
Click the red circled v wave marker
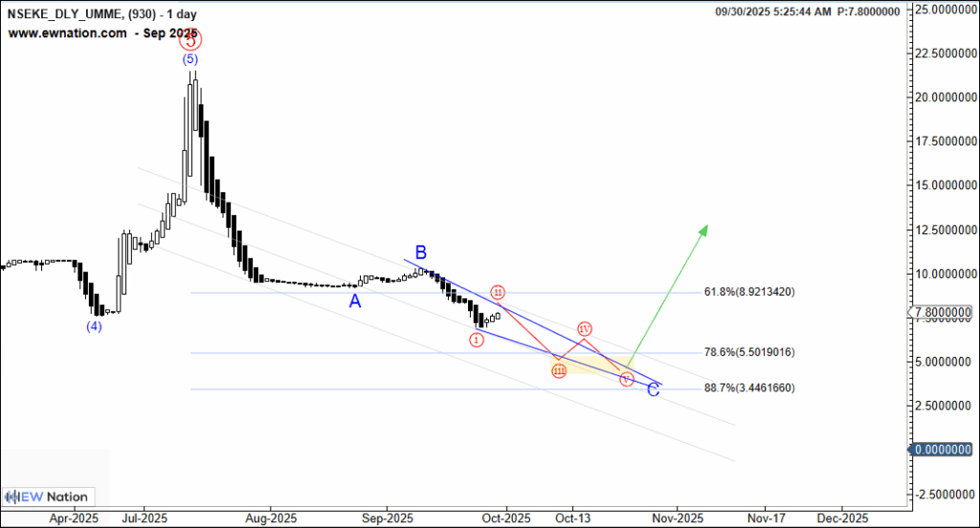626,379
